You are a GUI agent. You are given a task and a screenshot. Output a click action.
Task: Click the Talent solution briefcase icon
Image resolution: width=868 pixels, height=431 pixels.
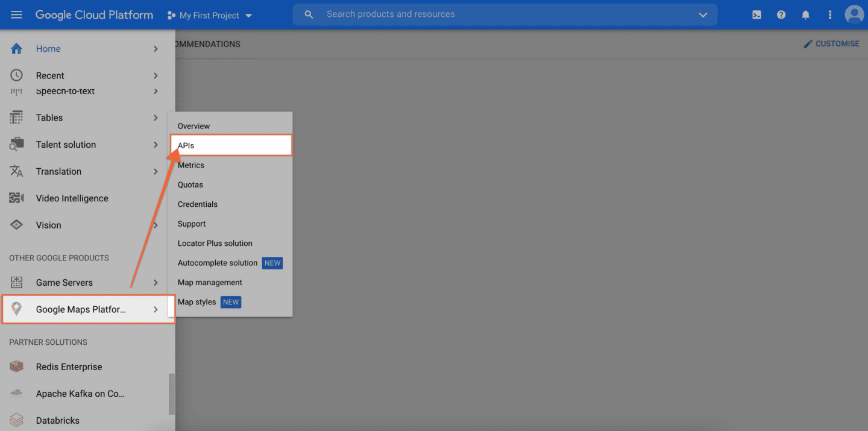click(16, 145)
